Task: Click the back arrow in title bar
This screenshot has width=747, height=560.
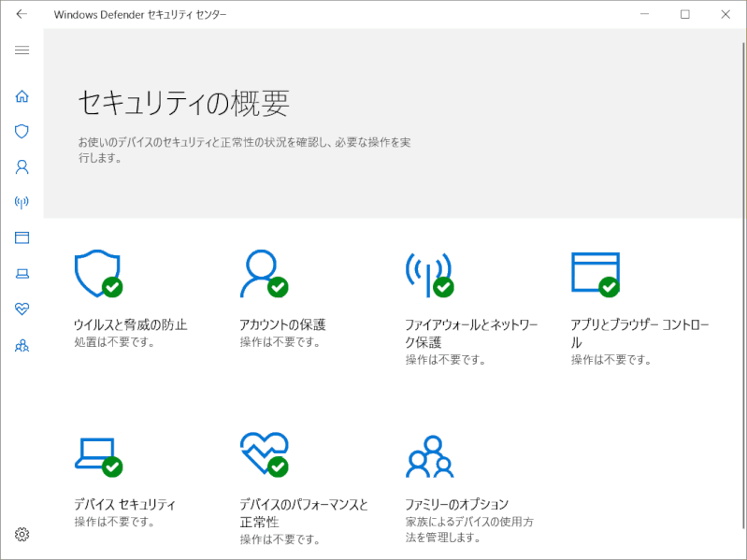Action: [x=22, y=14]
